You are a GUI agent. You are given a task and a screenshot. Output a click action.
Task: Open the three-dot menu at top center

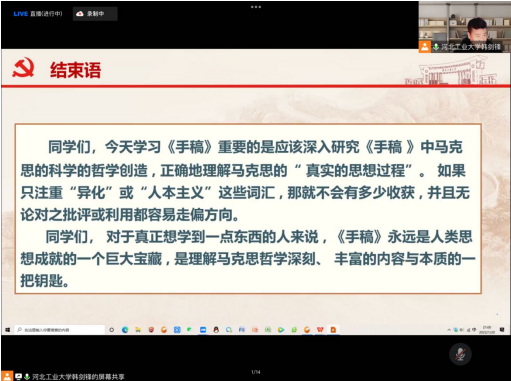pyautogui.click(x=256, y=7)
